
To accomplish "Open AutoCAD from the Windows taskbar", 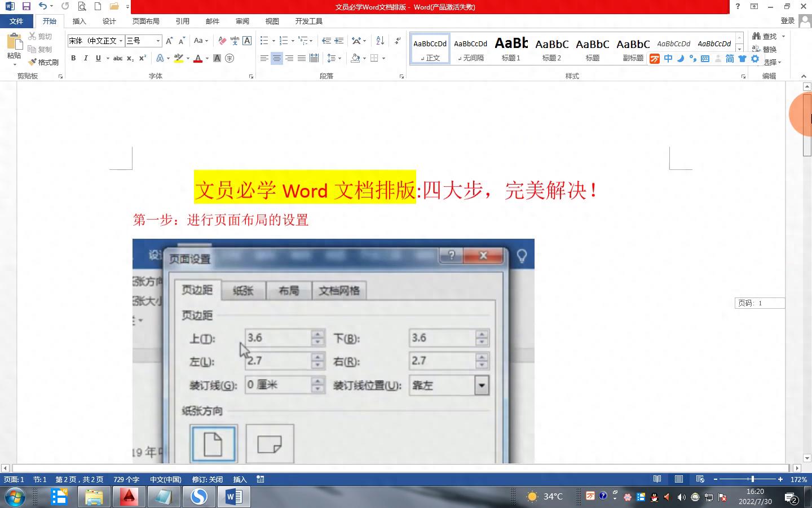I will (x=129, y=497).
